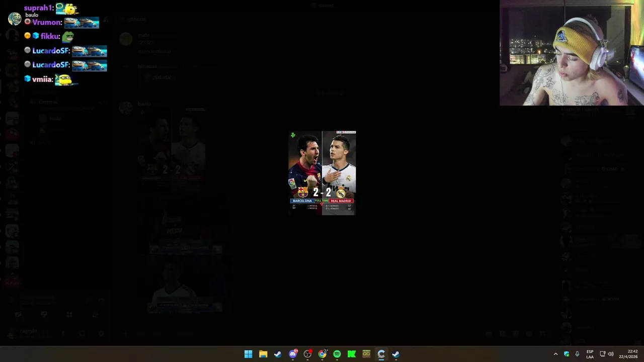Open Steam icon beside File Explorer

(278, 354)
